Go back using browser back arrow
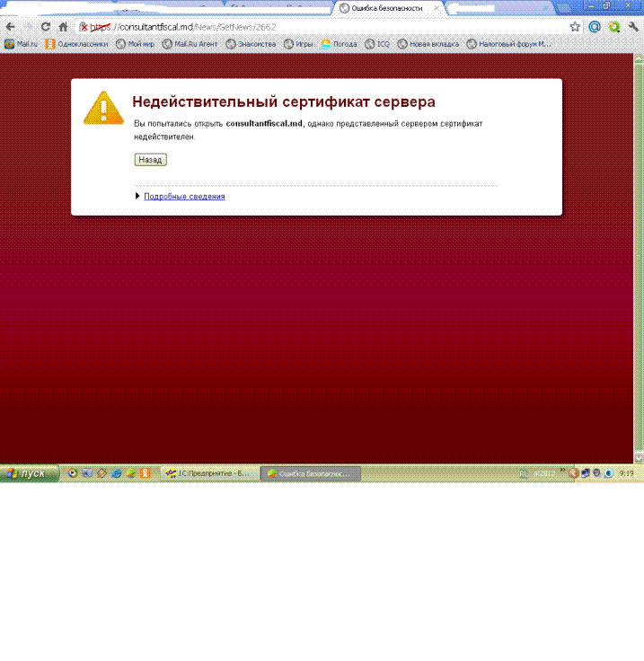The height and width of the screenshot is (661, 644). (x=11, y=27)
